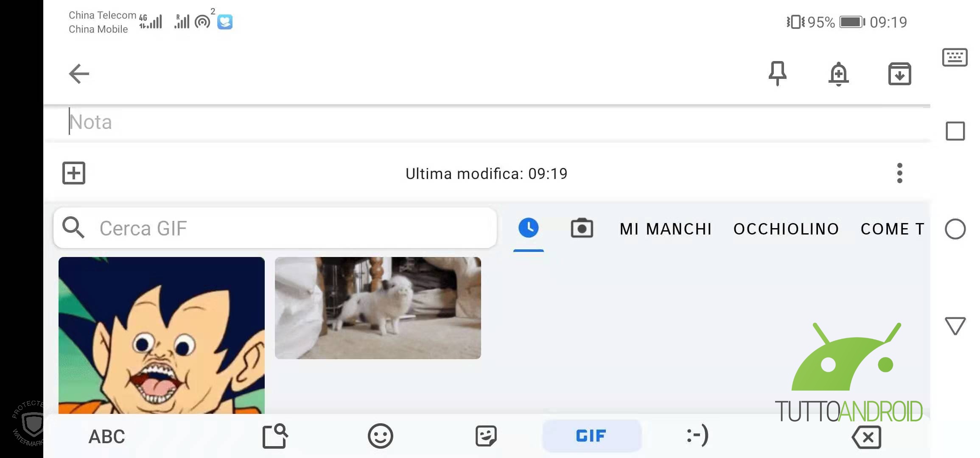Screen dimensions: 980x458
Task: Open the emoji smiley tab
Action: [x=380, y=436]
